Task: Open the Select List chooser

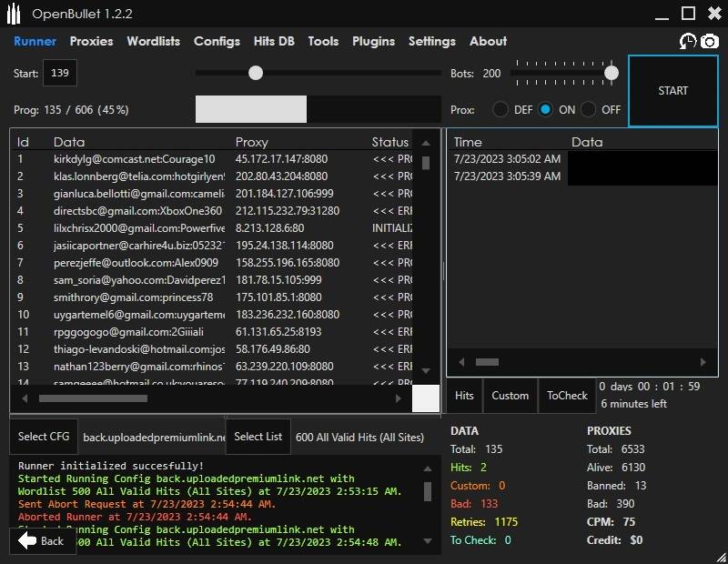Action: pyautogui.click(x=258, y=437)
